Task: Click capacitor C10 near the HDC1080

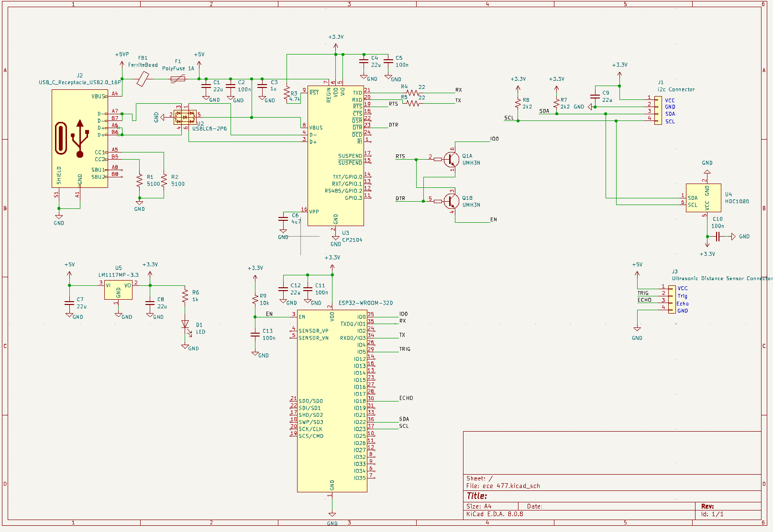Action: click(x=718, y=237)
